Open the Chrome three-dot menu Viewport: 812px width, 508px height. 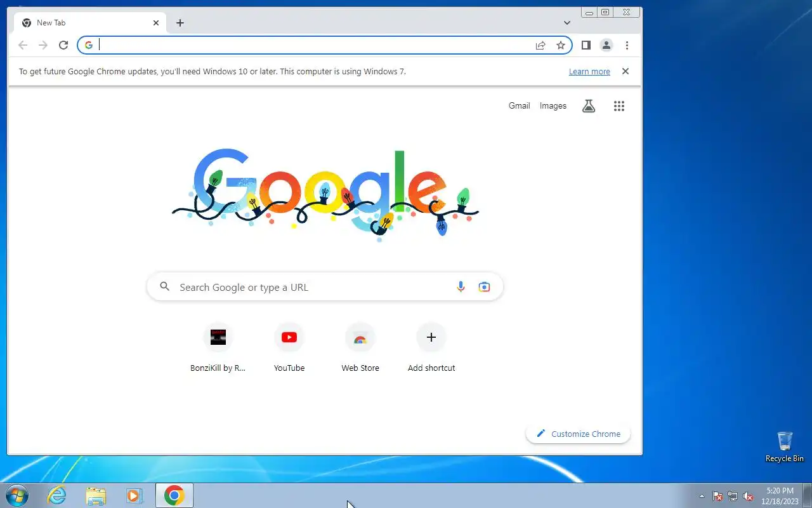627,45
